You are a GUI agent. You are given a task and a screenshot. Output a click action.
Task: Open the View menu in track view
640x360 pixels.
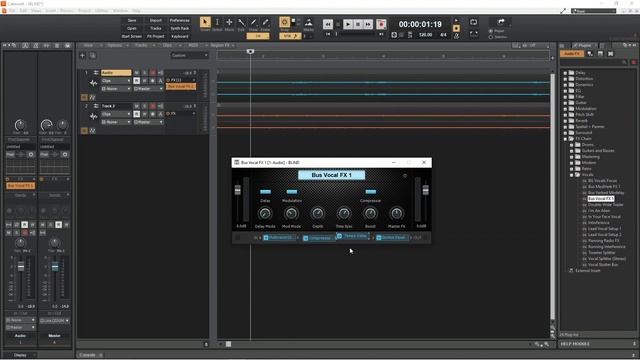(x=89, y=45)
